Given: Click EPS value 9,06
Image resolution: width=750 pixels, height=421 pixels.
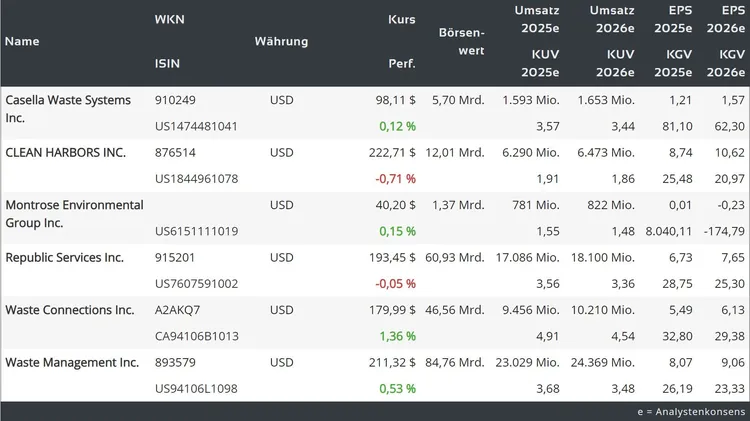Looking at the screenshot, I should pos(733,363).
